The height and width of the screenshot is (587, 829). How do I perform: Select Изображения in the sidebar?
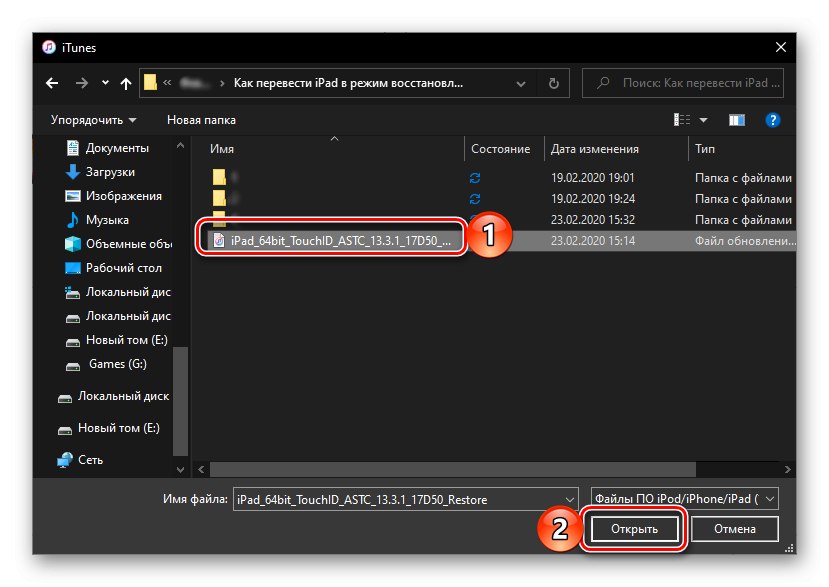pyautogui.click(x=124, y=196)
